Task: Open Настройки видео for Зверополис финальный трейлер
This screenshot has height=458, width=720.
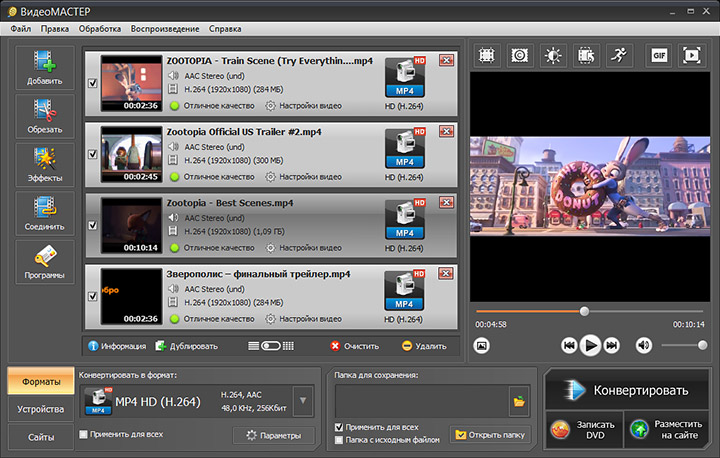Action: pos(304,319)
